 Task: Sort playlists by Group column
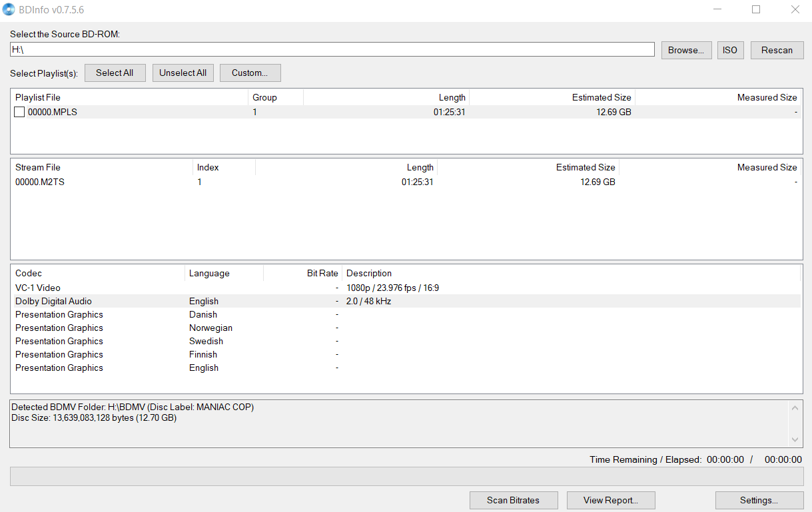tap(276, 97)
